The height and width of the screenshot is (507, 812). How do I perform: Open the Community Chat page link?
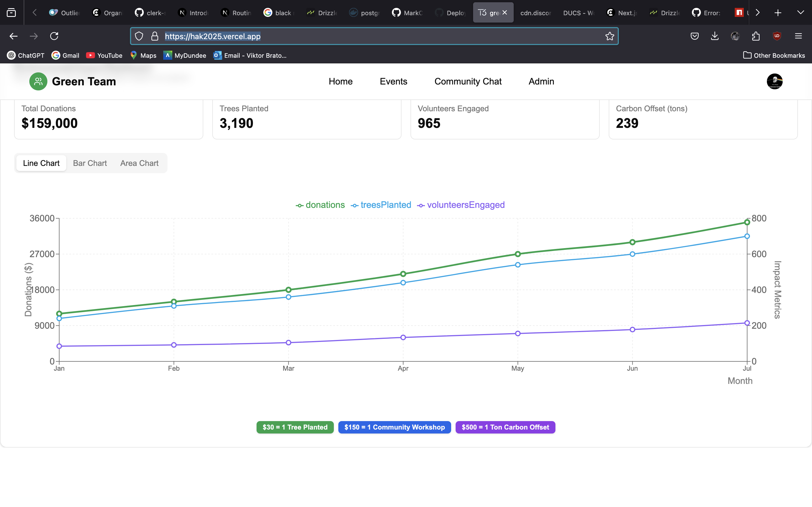(x=468, y=81)
